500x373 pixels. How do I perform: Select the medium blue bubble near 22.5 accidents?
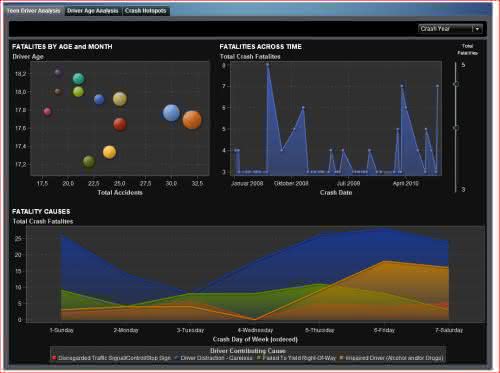99,99
